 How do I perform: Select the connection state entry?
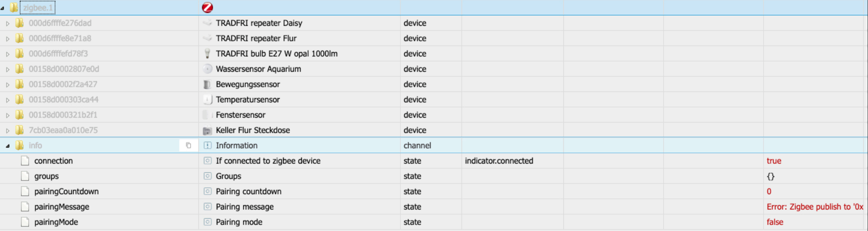pyautogui.click(x=53, y=161)
